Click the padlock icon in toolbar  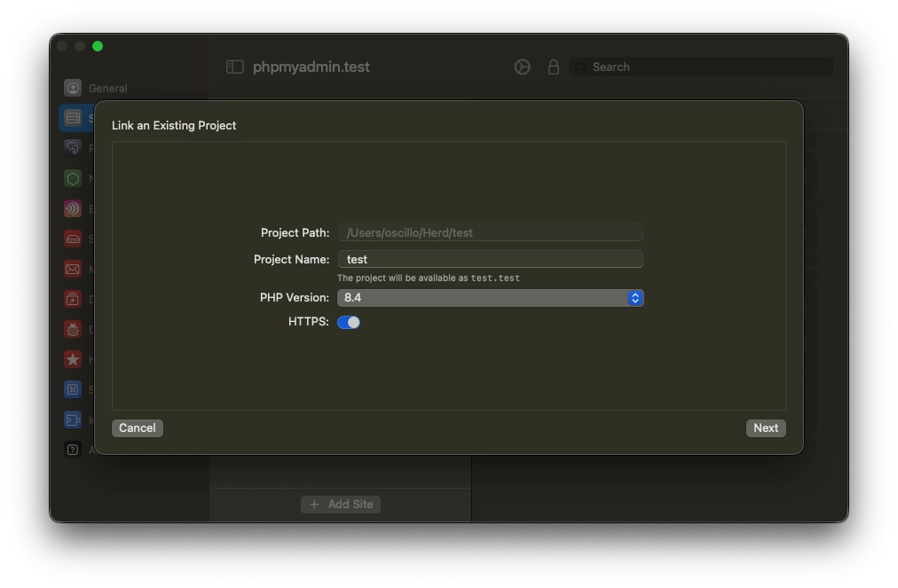point(553,67)
